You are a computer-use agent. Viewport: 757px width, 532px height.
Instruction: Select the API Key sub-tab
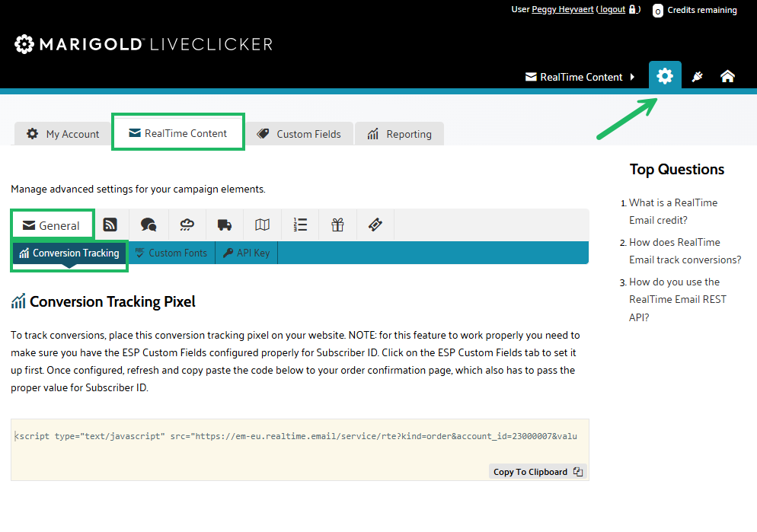coord(246,253)
